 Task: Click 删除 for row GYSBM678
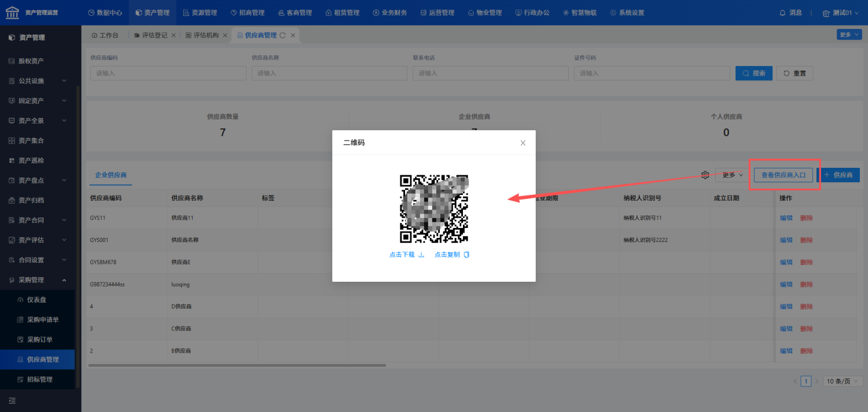807,262
